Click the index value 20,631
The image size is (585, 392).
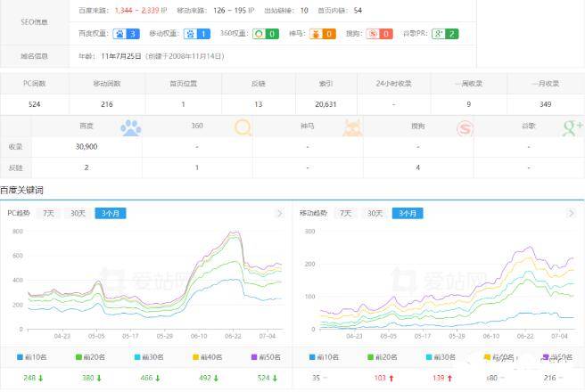point(325,104)
